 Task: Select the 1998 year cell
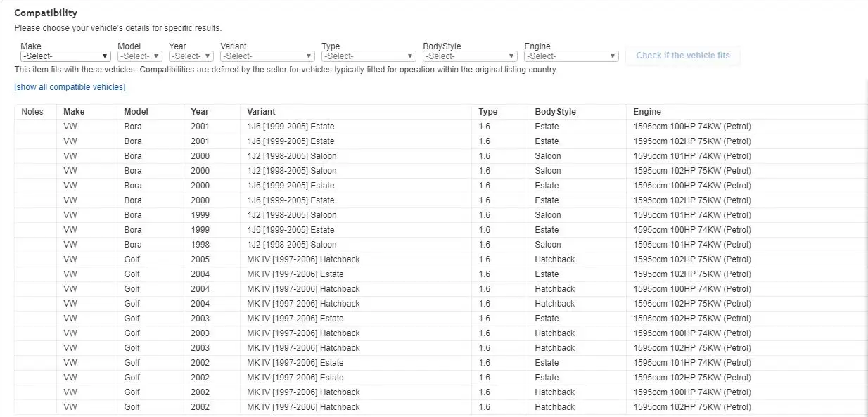(212, 245)
